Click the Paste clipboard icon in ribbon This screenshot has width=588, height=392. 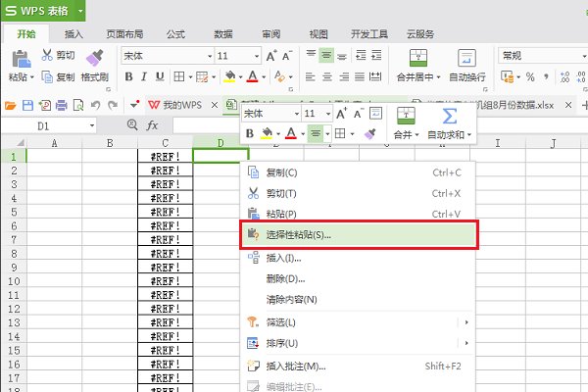click(21, 59)
